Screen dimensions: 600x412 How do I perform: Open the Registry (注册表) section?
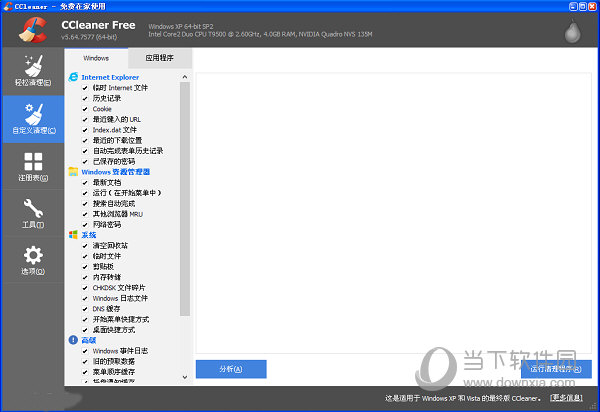(x=33, y=166)
